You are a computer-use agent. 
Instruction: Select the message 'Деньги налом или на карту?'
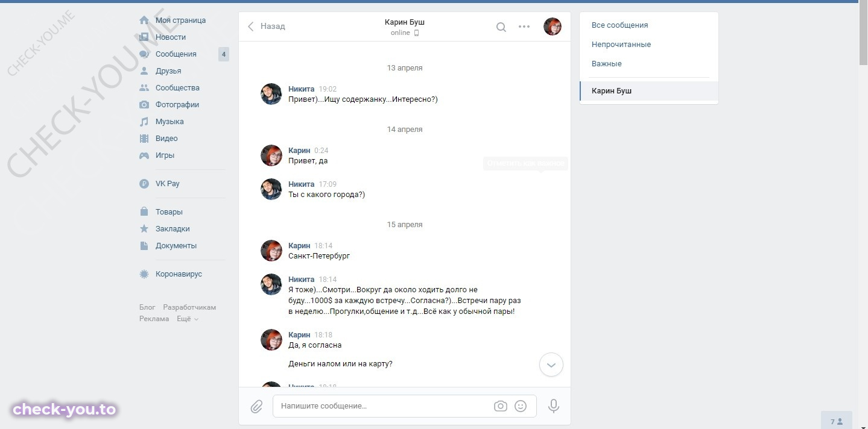coord(341,364)
